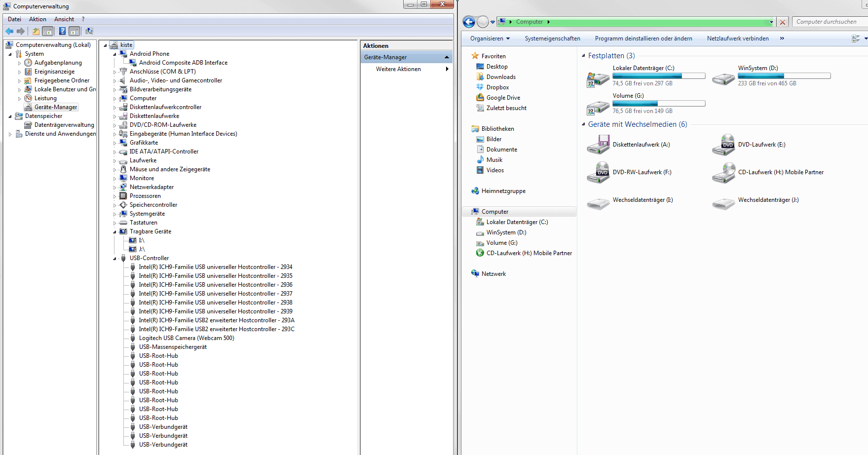This screenshot has height=455, width=868.
Task: Click the Leistung icon in the tree
Action: tap(28, 98)
